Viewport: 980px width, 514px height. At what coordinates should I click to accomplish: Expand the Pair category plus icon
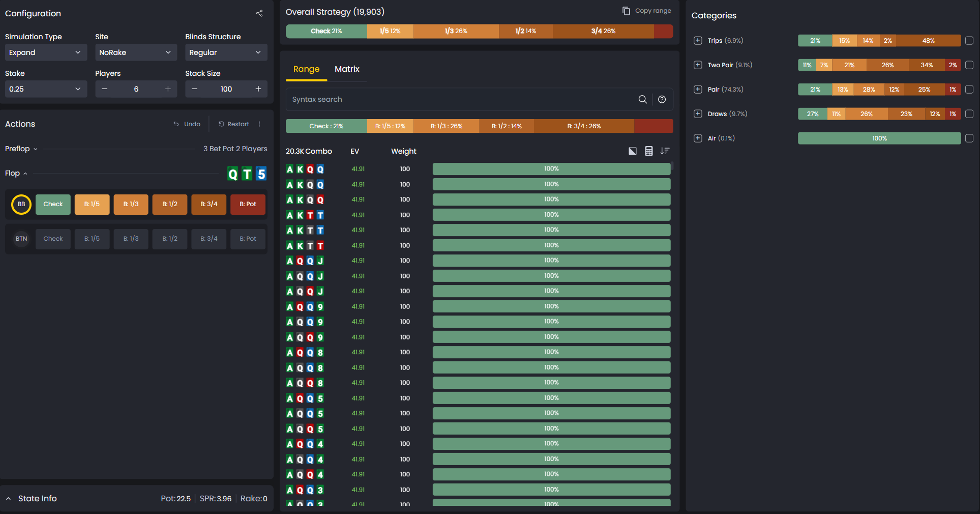(x=698, y=90)
